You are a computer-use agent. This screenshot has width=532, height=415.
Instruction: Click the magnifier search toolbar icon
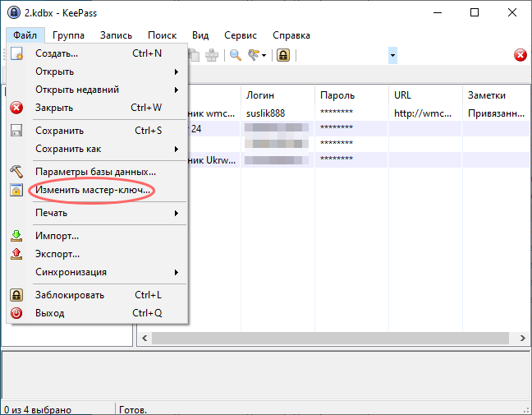pos(236,55)
